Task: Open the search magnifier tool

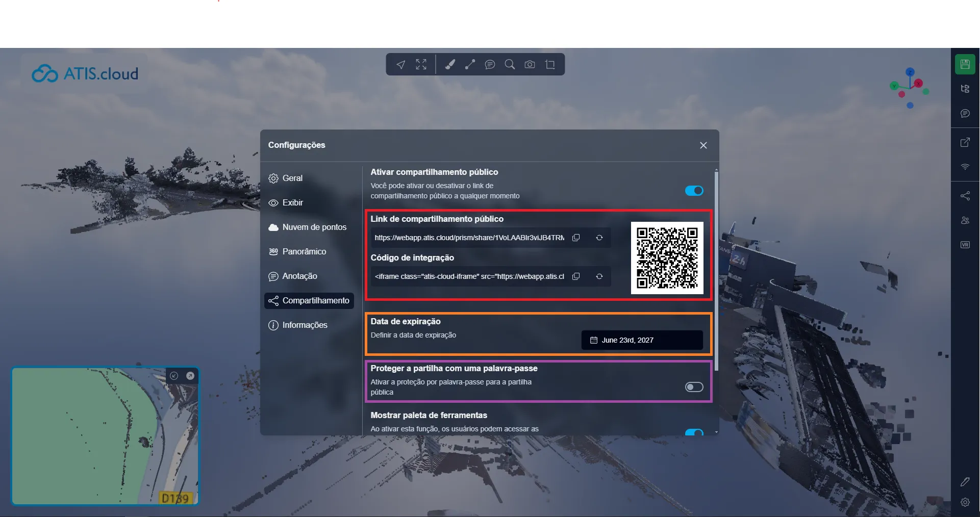Action: pos(510,64)
